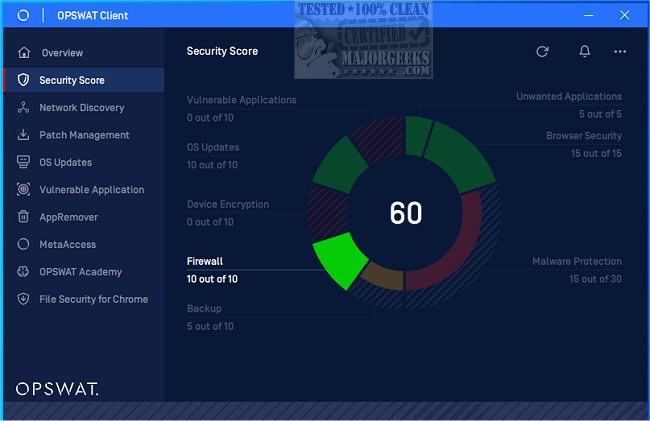This screenshot has width=650, height=421.
Task: Click '5 out of 5' Unwanted Applications score
Action: [x=600, y=114]
